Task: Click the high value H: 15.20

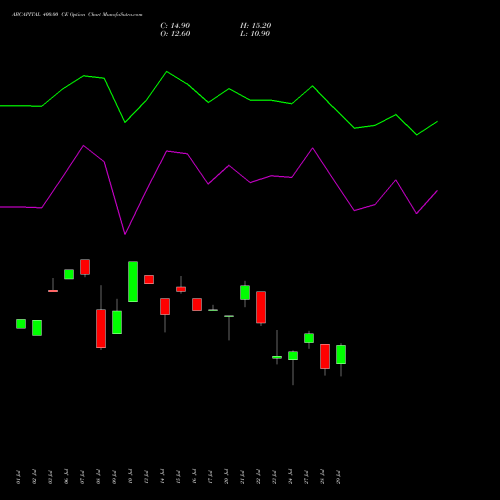Action: (255, 26)
